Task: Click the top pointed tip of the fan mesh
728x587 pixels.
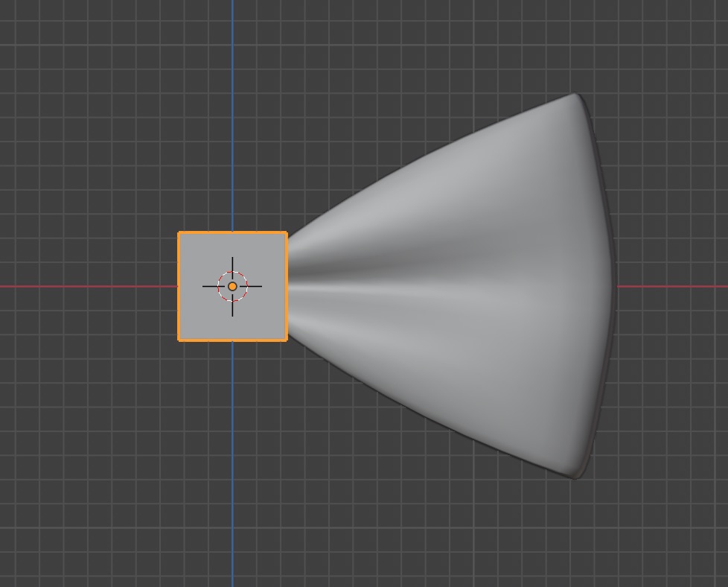Action: [x=575, y=96]
